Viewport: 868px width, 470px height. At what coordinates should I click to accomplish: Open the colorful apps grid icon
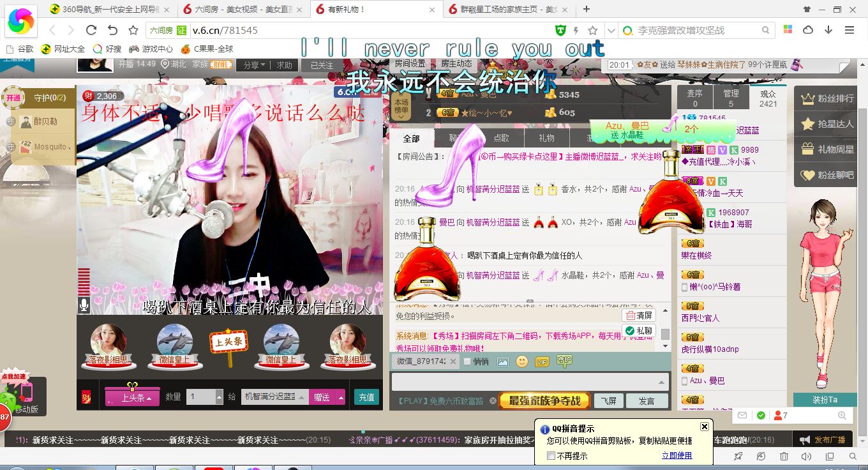tap(788, 30)
